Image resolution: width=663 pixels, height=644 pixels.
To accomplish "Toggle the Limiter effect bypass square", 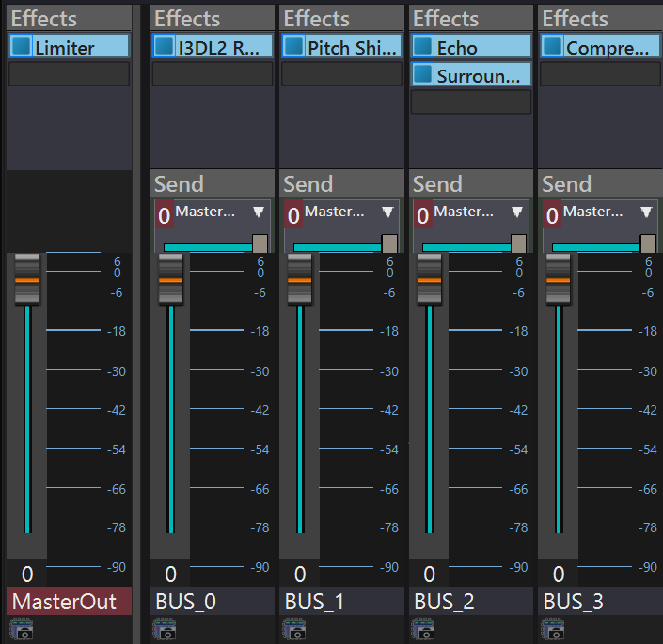I will coord(21,46).
